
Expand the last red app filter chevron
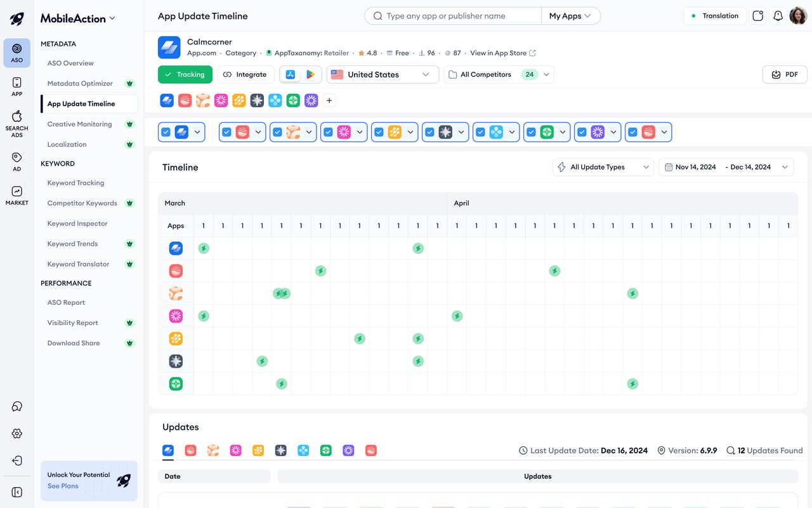pos(664,132)
